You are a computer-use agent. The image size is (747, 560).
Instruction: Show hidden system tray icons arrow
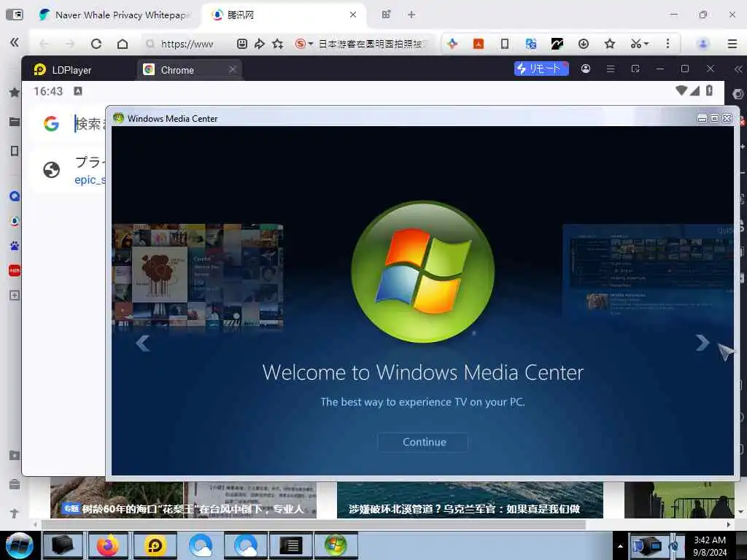click(620, 545)
